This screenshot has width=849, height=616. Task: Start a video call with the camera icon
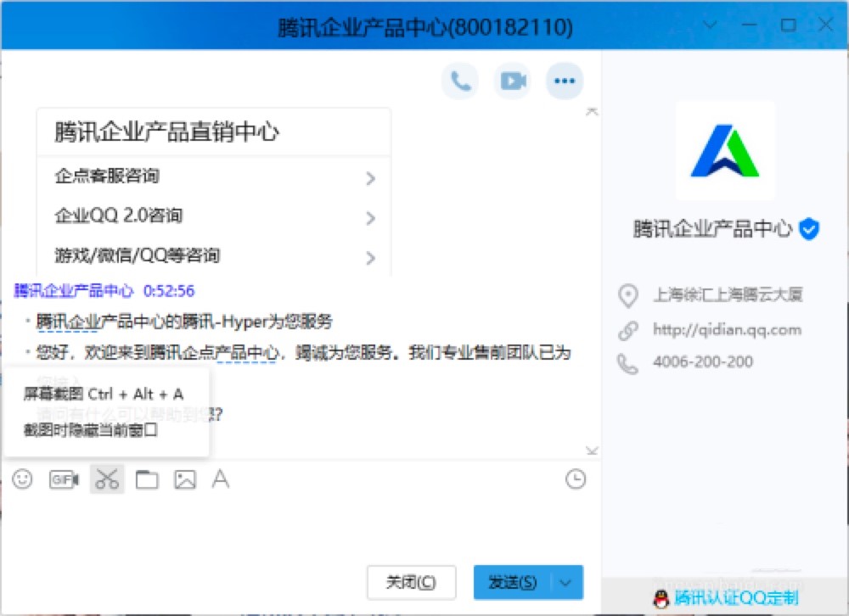(x=512, y=81)
